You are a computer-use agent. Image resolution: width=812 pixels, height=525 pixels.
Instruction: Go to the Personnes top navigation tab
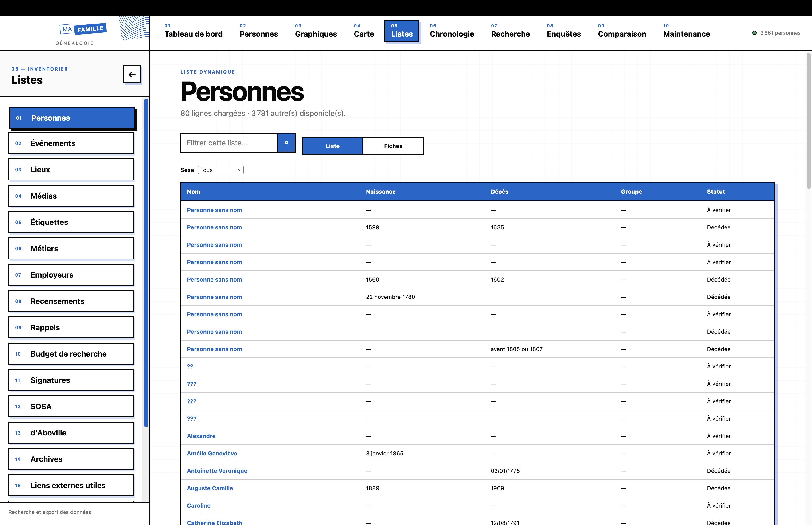pos(259,31)
